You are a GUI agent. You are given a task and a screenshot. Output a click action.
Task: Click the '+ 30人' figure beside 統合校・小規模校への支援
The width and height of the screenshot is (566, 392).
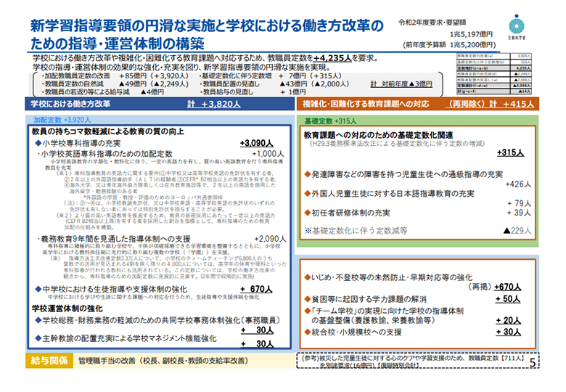click(508, 332)
